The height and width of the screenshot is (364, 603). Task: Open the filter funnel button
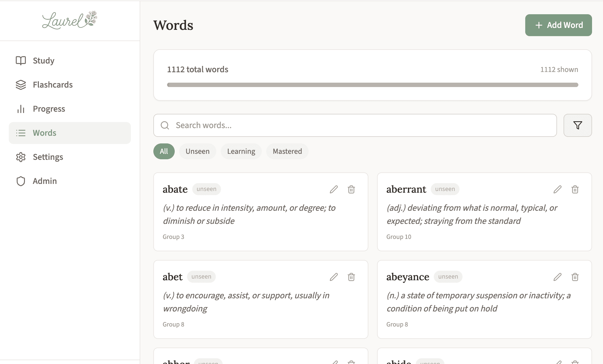pos(578,125)
